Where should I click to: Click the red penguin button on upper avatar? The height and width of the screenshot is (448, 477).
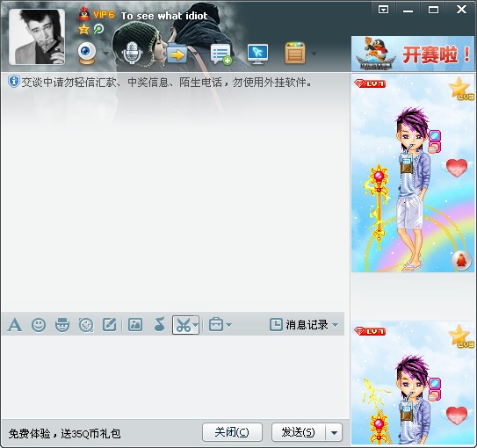pos(461,260)
